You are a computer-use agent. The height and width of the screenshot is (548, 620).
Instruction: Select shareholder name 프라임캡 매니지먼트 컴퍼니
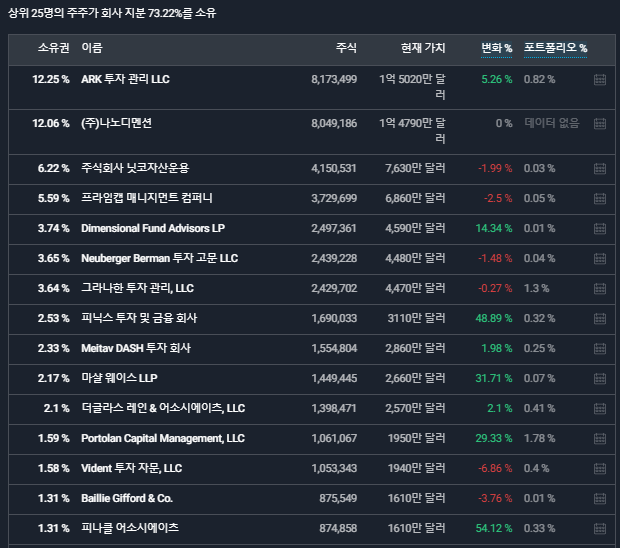pos(147,198)
